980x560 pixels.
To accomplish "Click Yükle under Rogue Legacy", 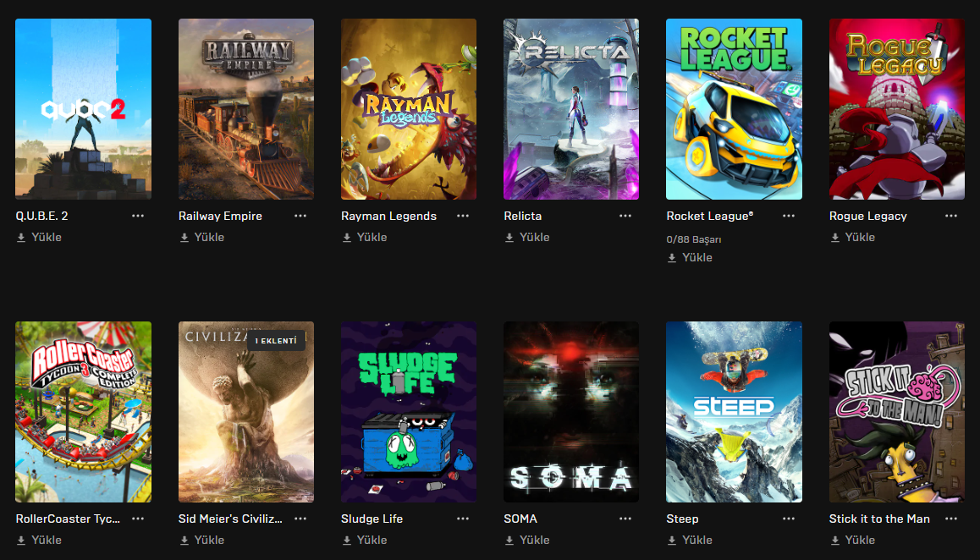I will [852, 238].
